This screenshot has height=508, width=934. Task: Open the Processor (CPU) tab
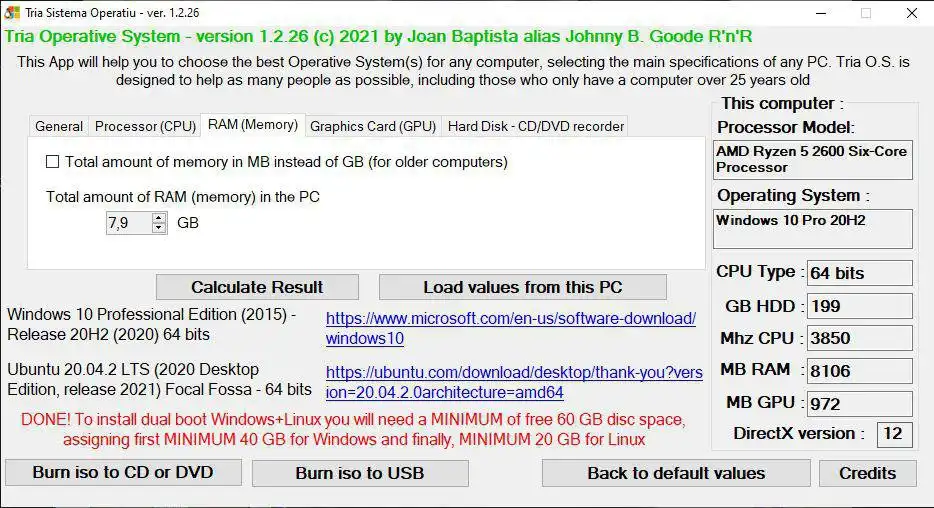pos(145,126)
